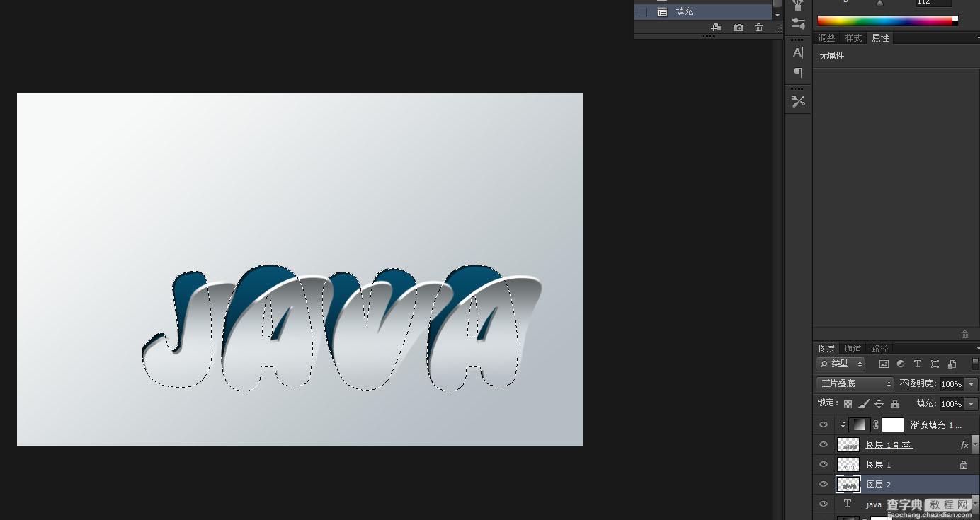
Task: Hide the java text layer
Action: tap(823, 504)
